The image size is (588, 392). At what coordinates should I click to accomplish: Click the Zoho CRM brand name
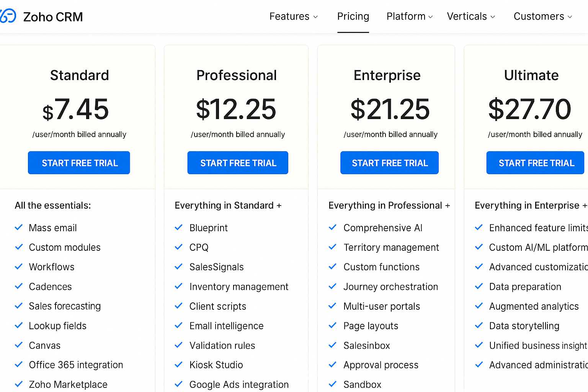53,17
